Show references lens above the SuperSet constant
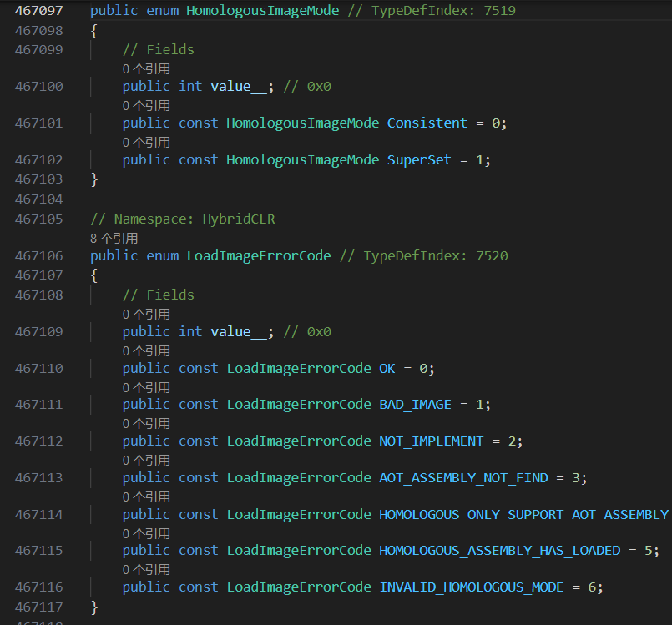The image size is (672, 625). pyautogui.click(x=146, y=142)
